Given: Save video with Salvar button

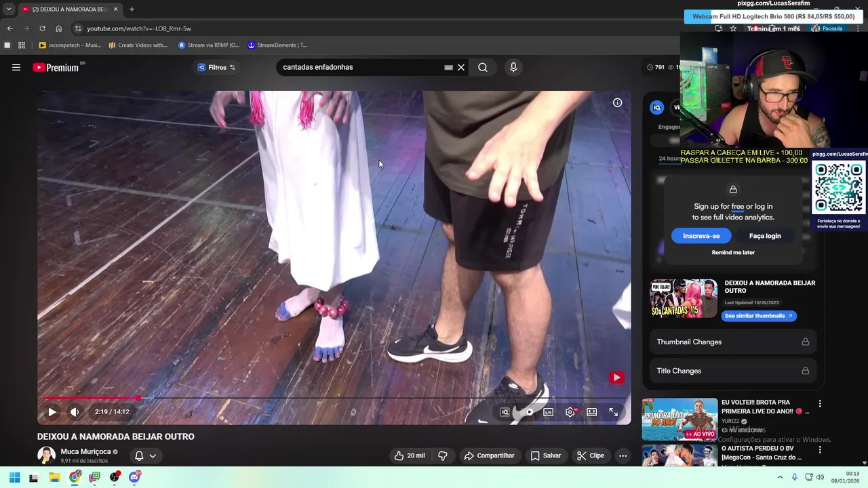Looking at the screenshot, I should (546, 455).
